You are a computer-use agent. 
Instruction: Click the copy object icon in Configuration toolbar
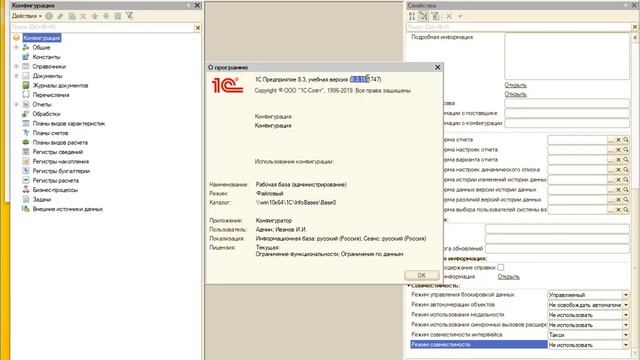click(72, 16)
